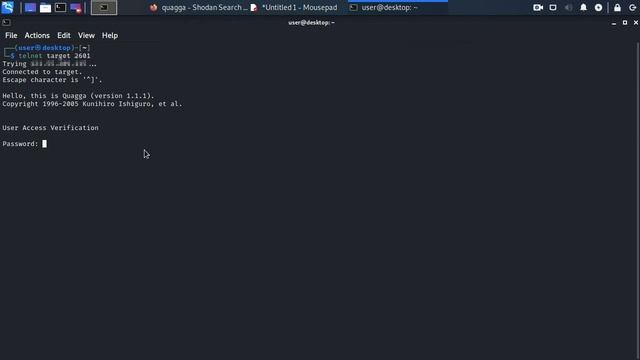The image size is (640, 360).
Task: Open the notifications bell icon
Action: (x=583, y=7)
